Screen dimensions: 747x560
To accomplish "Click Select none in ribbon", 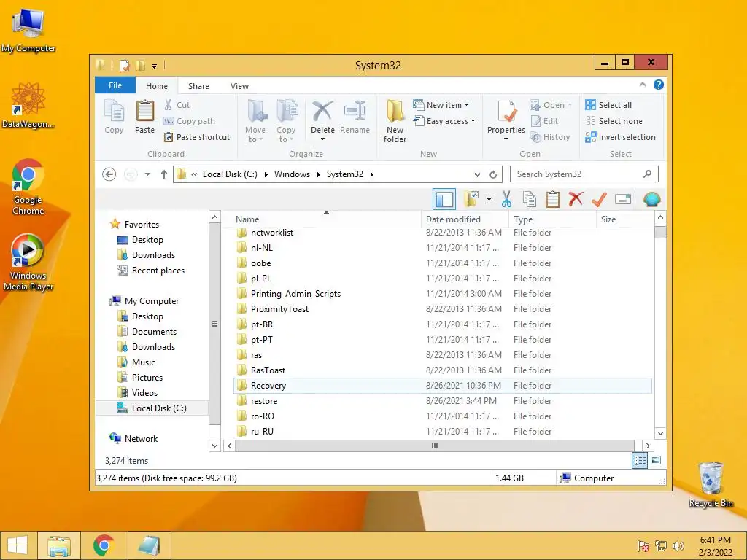I will pyautogui.click(x=614, y=121).
